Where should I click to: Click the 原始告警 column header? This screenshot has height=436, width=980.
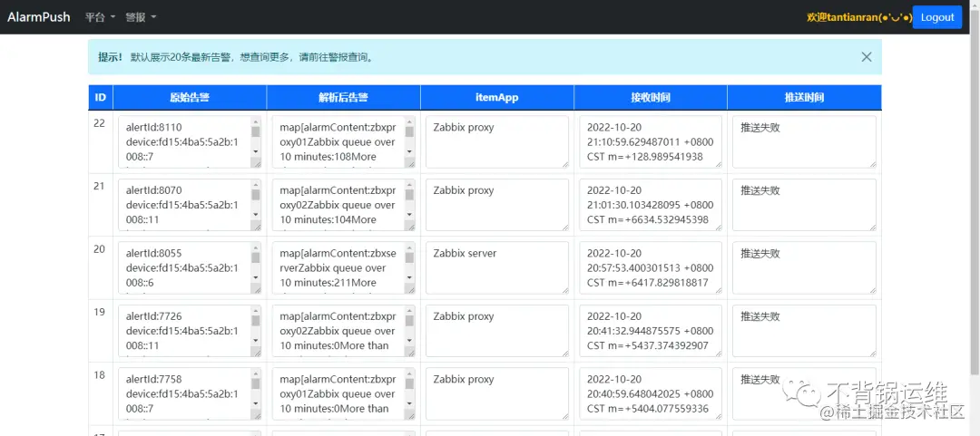(x=190, y=98)
